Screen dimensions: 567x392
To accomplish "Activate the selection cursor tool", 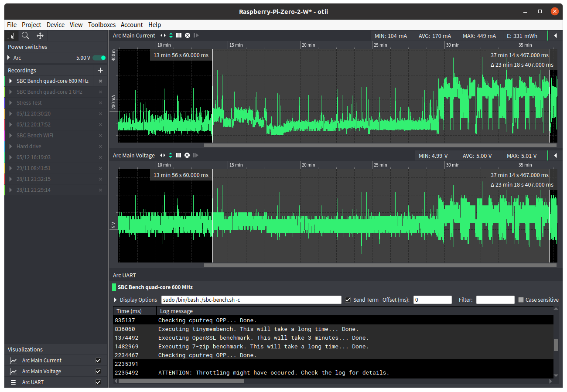I will (x=11, y=36).
